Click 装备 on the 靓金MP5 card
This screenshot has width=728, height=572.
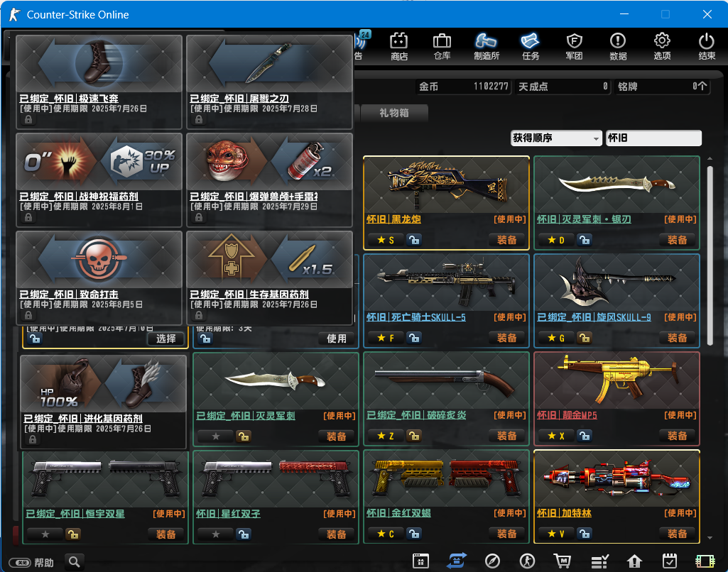(677, 436)
